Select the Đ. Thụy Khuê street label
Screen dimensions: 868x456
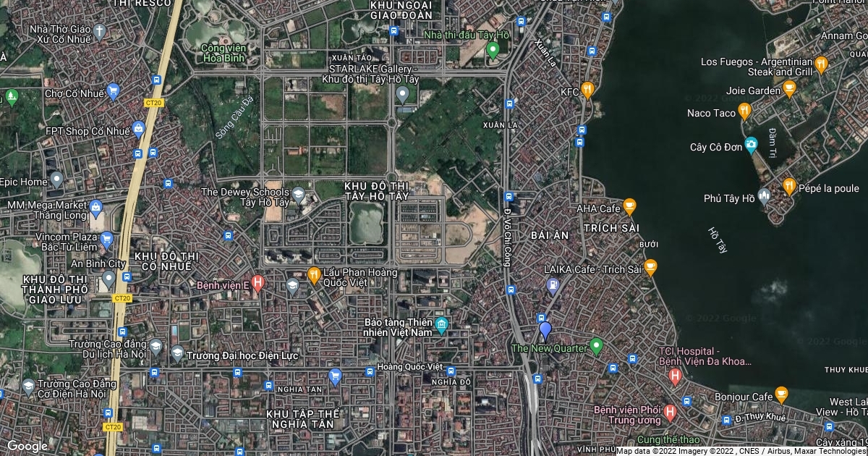(759, 418)
